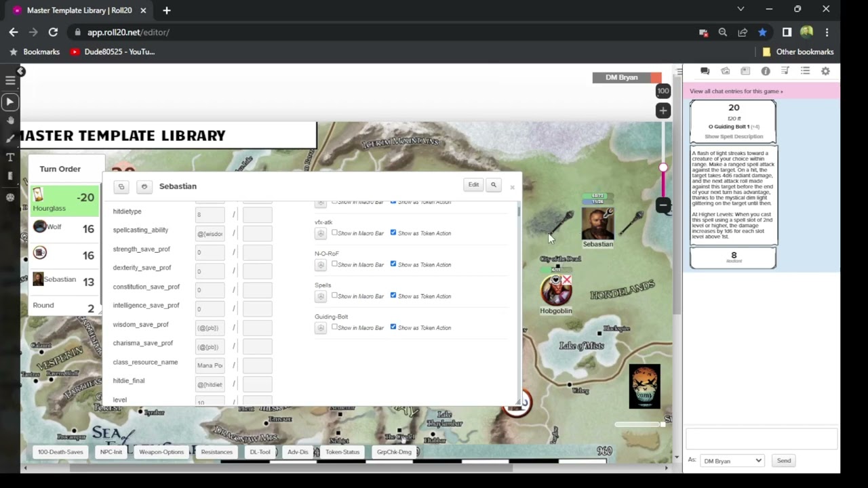Adjust the pink zoom slider handle
This screenshot has height=488, width=868.
663,167
